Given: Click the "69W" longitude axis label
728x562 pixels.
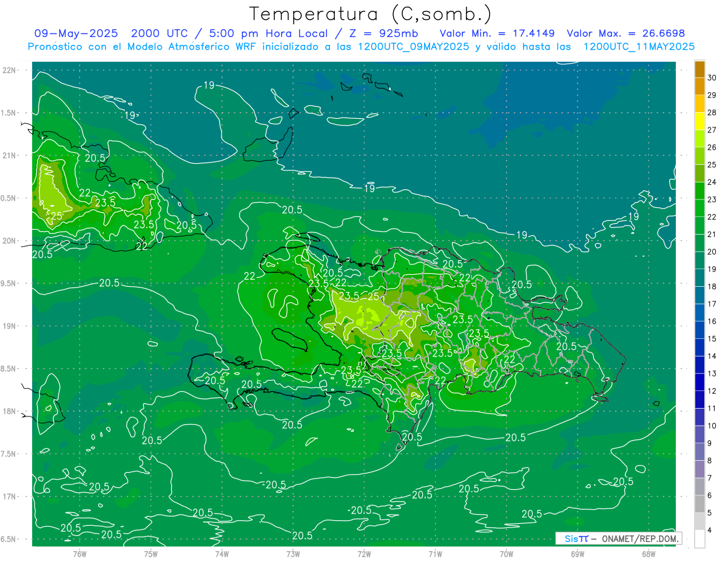Looking at the screenshot, I should 578,554.
